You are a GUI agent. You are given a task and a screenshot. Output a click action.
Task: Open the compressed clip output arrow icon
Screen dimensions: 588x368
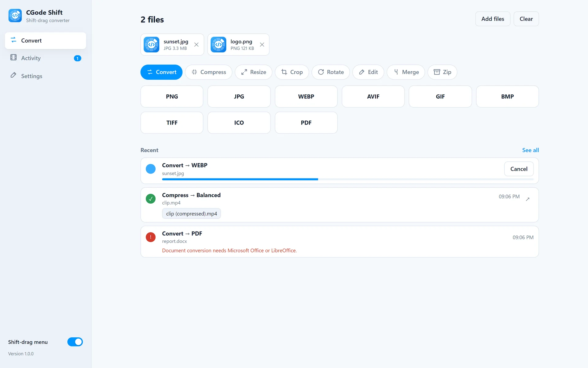point(528,199)
